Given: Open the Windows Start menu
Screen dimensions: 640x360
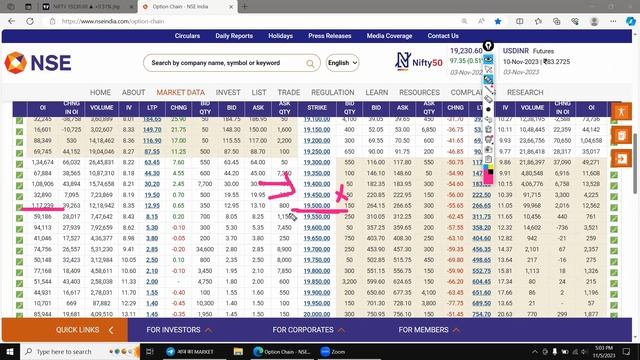Looking at the screenshot, I should point(10,351).
